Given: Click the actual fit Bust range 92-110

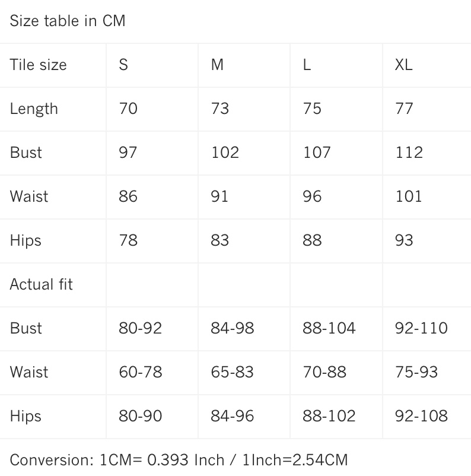Looking at the screenshot, I should coord(421,328).
